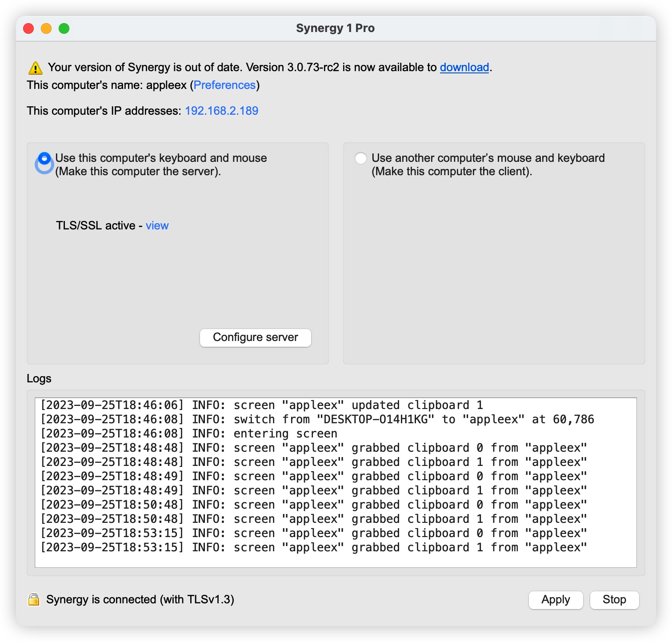The height and width of the screenshot is (642, 672).
Task: Click log line 18:53:15 grabbed clipboard 1
Action: (314, 547)
